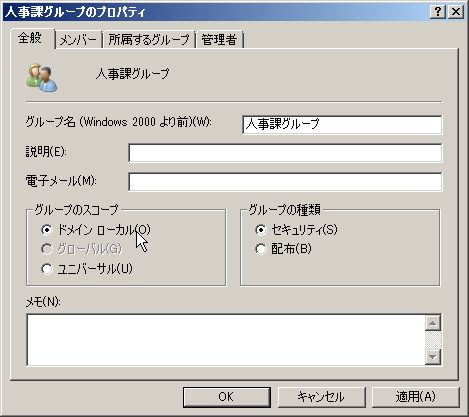Click the 適用 apply button
Screen dimensions: 469x417
pos(415,397)
